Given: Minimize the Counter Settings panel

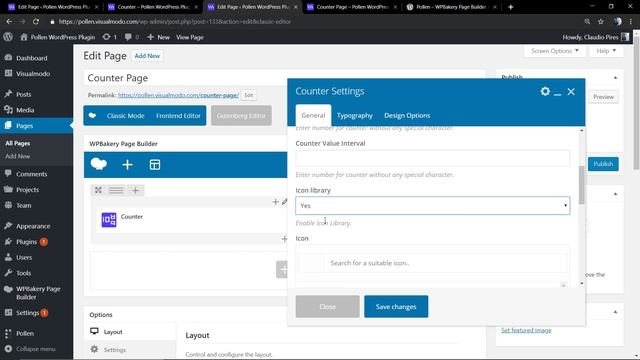Looking at the screenshot, I should click(558, 94).
